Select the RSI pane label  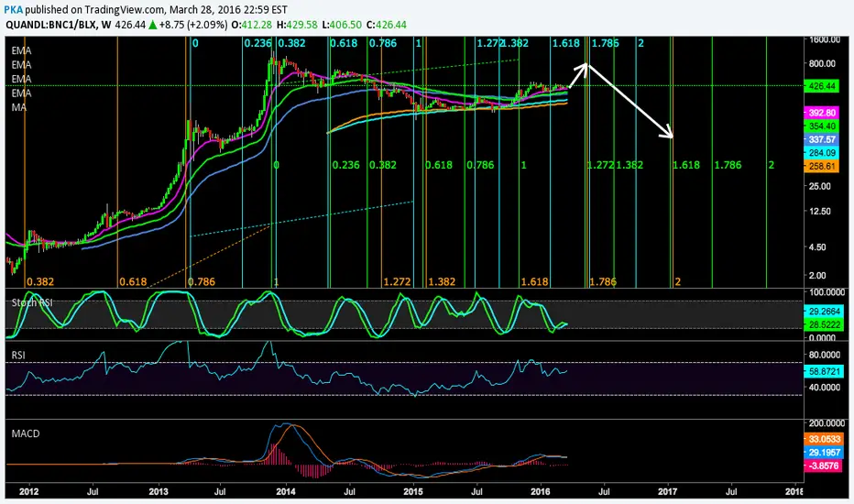[18, 355]
